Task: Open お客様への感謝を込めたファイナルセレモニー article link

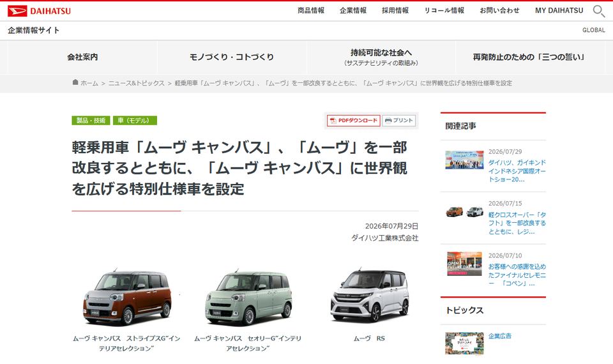Action: pos(517,275)
